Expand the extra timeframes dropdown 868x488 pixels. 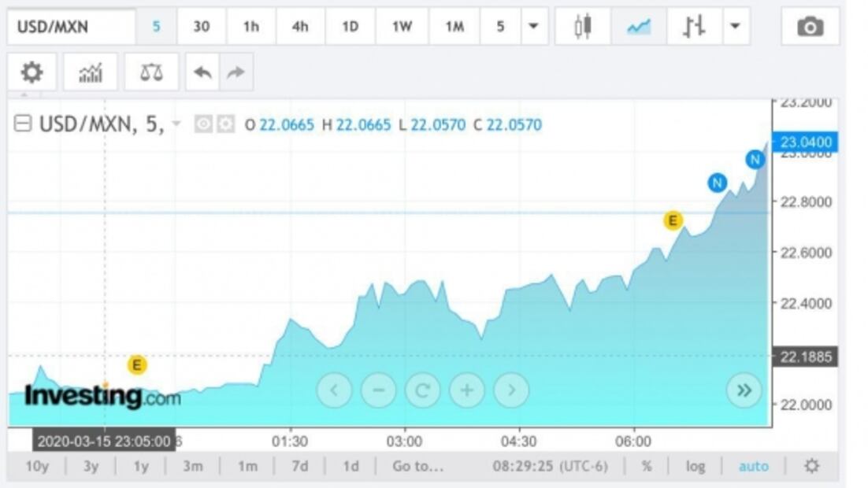coord(534,26)
